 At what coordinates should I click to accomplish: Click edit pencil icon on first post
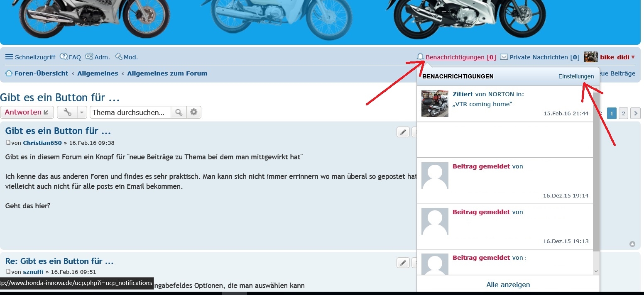403,132
